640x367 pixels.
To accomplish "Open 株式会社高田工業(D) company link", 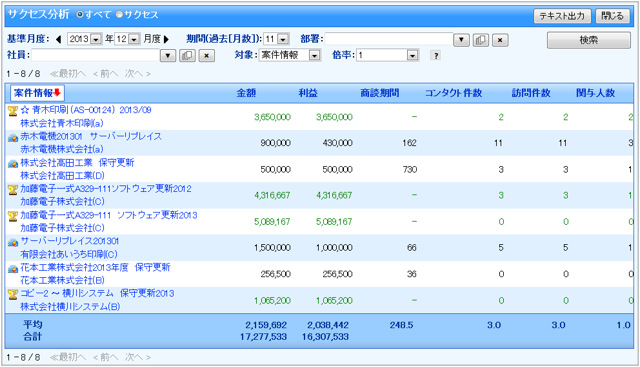I will pos(62,176).
